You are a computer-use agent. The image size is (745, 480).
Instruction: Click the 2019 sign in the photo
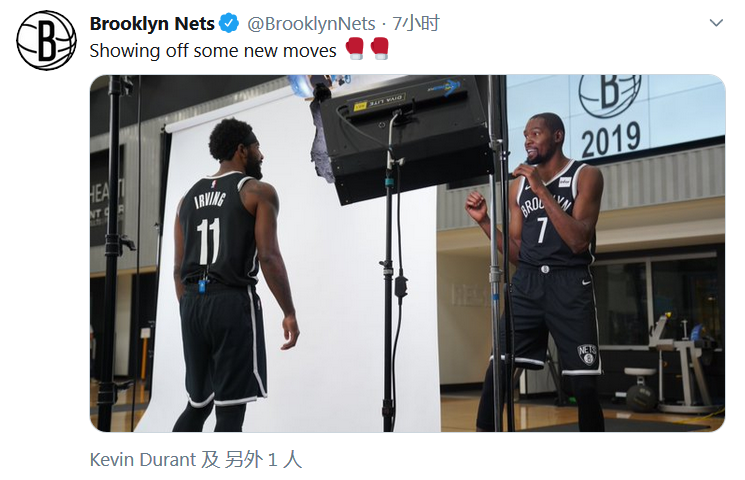pos(611,139)
